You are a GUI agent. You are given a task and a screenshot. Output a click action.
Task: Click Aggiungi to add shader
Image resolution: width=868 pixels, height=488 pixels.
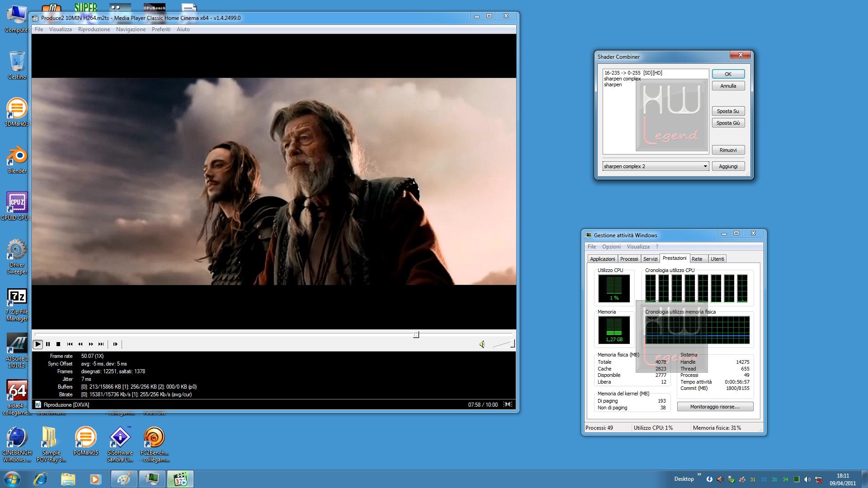coord(728,166)
